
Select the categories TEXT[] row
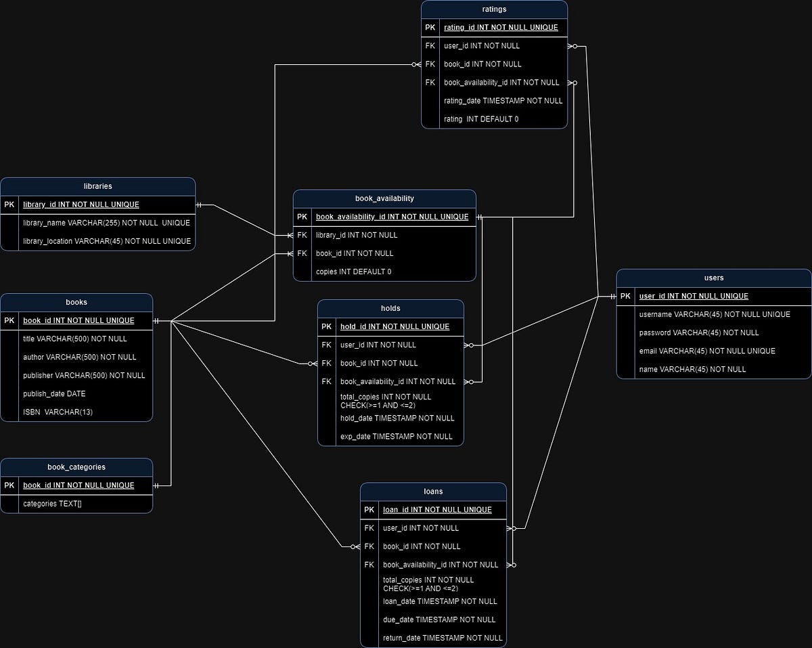(x=76, y=504)
